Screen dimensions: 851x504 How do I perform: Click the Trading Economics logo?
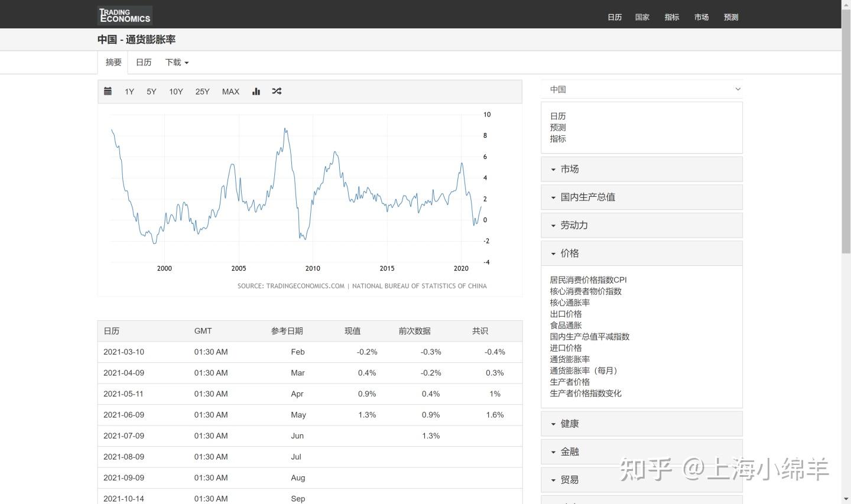click(124, 14)
